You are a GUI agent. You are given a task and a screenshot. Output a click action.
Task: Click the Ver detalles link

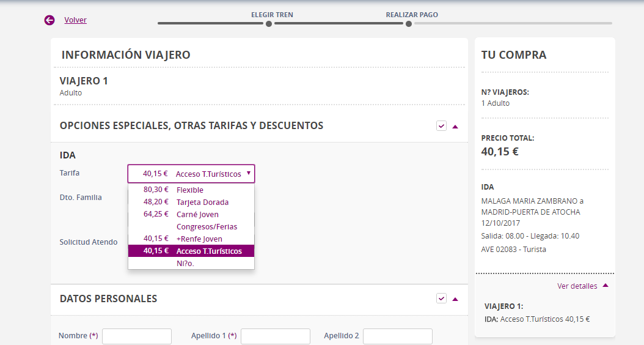pos(577,286)
